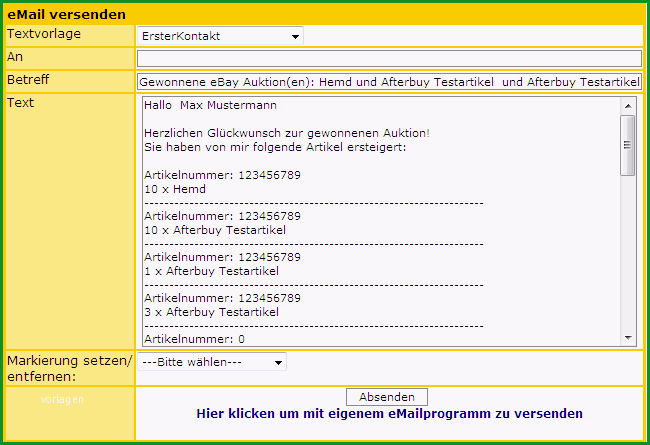Open the Textvorlage dropdown showing ErsterKontakt
This screenshot has height=445, width=650.
[220, 36]
